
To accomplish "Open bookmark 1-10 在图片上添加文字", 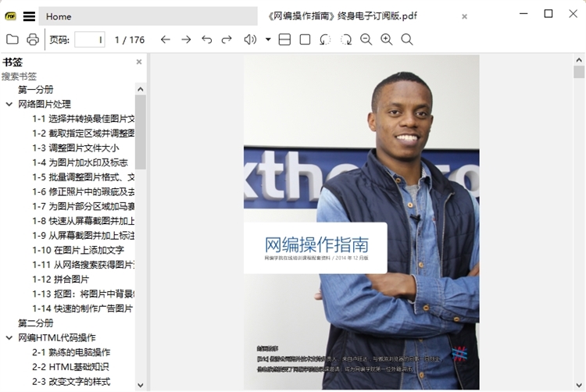I will pos(77,250).
